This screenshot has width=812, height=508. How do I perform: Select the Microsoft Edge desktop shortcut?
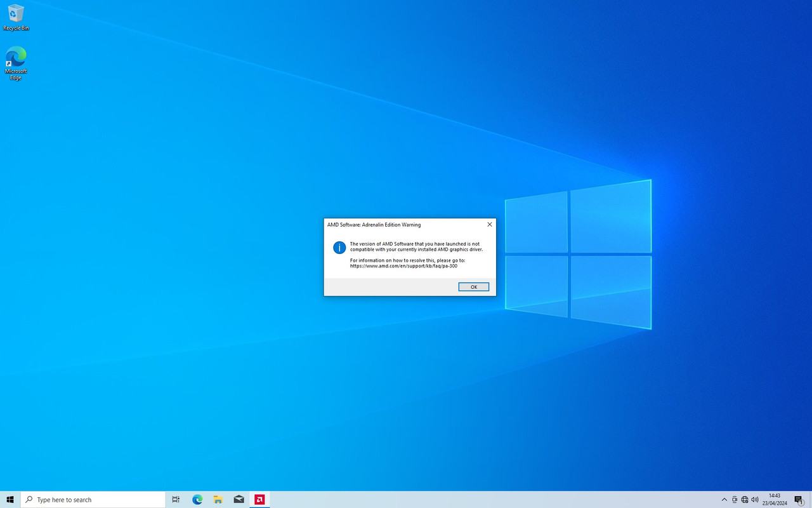tap(16, 63)
